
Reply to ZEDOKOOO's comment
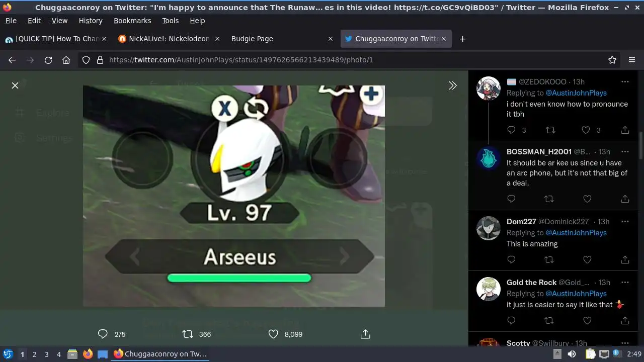coord(511,130)
